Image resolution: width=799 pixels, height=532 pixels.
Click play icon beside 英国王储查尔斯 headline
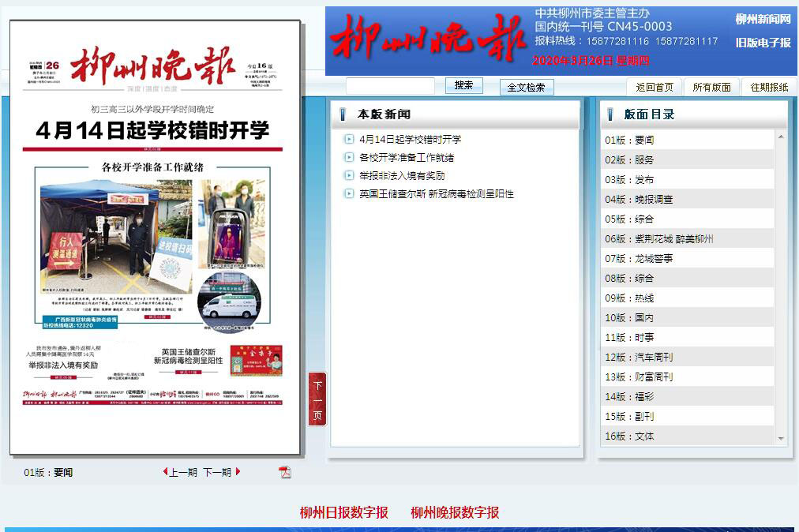[349, 194]
